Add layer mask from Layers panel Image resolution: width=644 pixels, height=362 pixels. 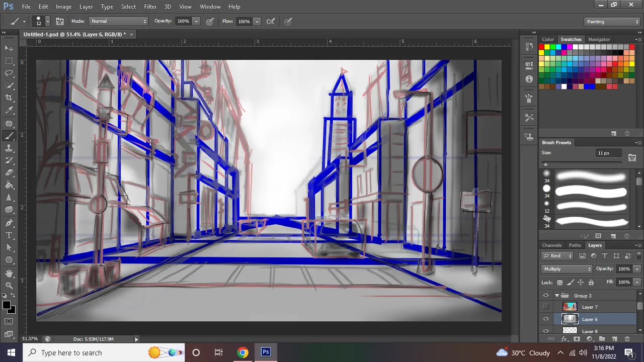577,339
